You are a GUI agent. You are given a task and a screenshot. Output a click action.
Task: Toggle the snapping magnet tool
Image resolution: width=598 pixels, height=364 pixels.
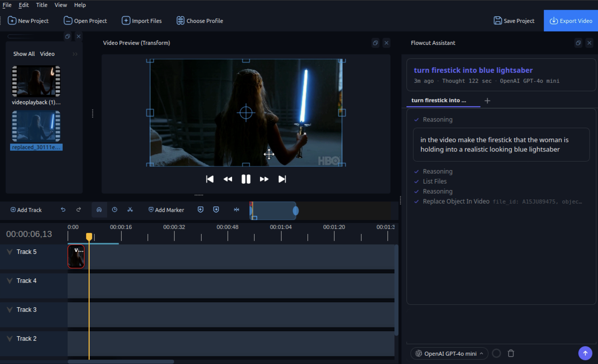[x=99, y=210]
